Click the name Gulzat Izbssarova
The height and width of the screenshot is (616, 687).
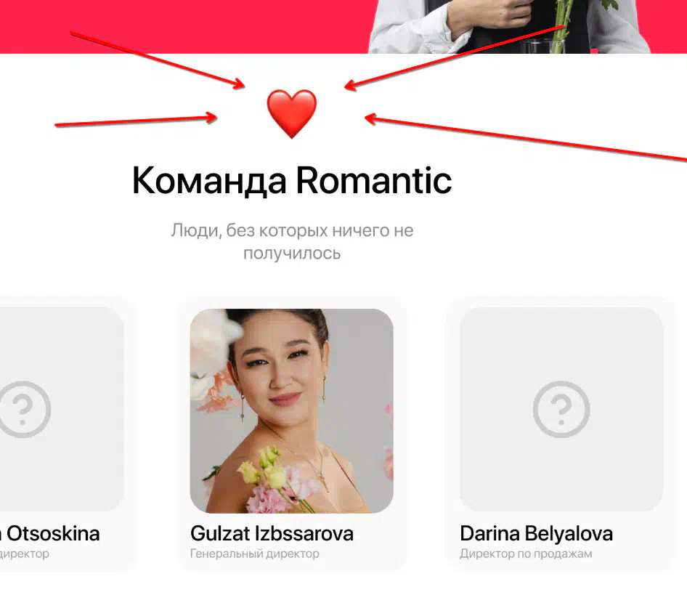coord(272,534)
